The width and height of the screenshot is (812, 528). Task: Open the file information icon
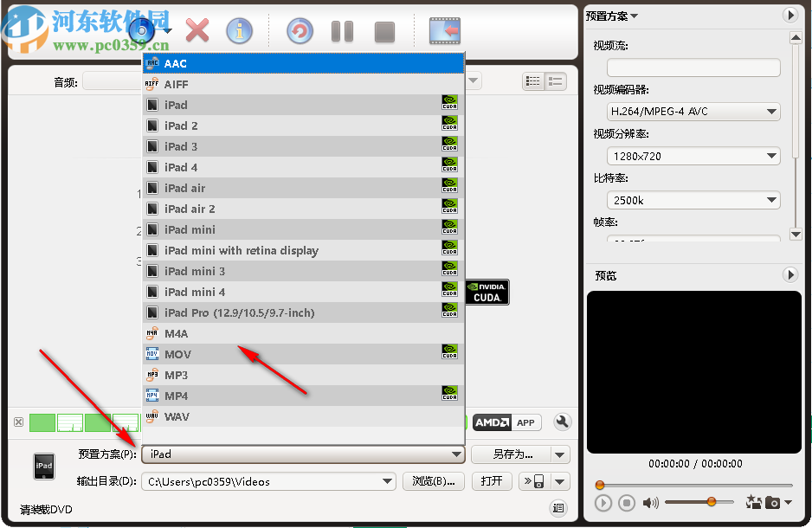239,29
